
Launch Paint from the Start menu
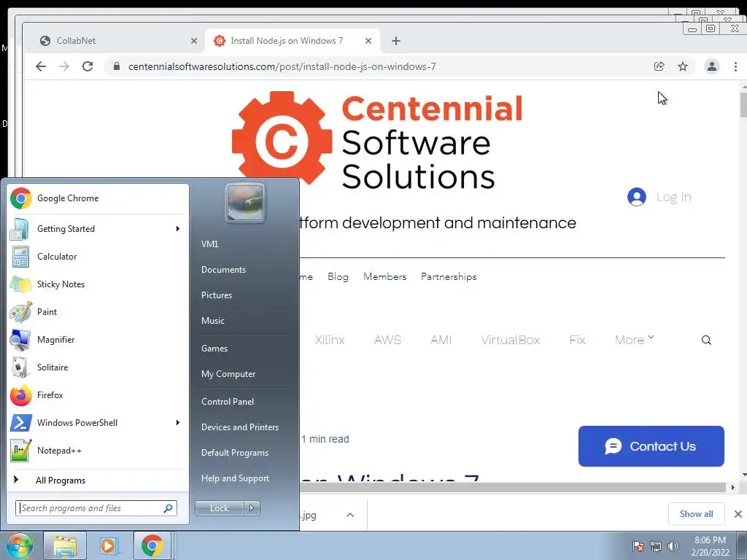98,312
